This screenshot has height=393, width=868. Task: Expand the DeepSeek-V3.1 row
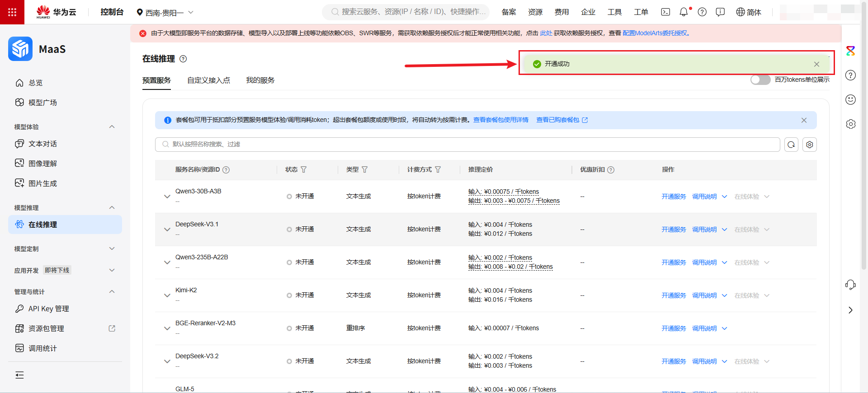[167, 229]
